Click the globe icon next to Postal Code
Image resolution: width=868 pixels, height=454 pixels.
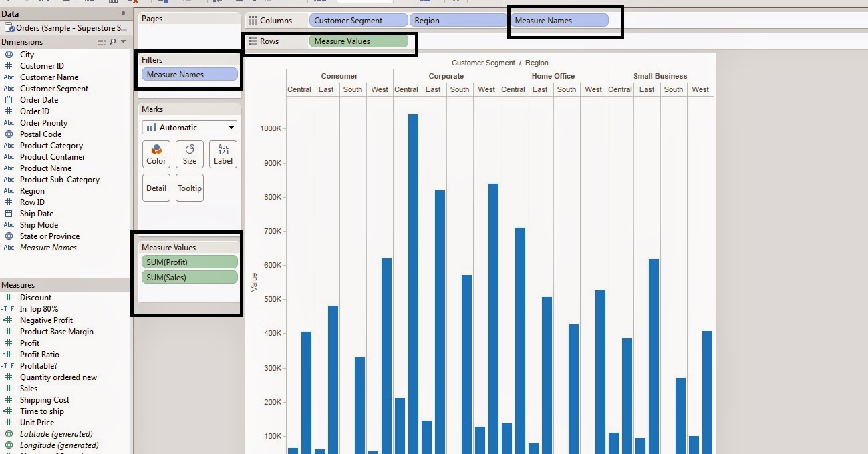point(9,134)
